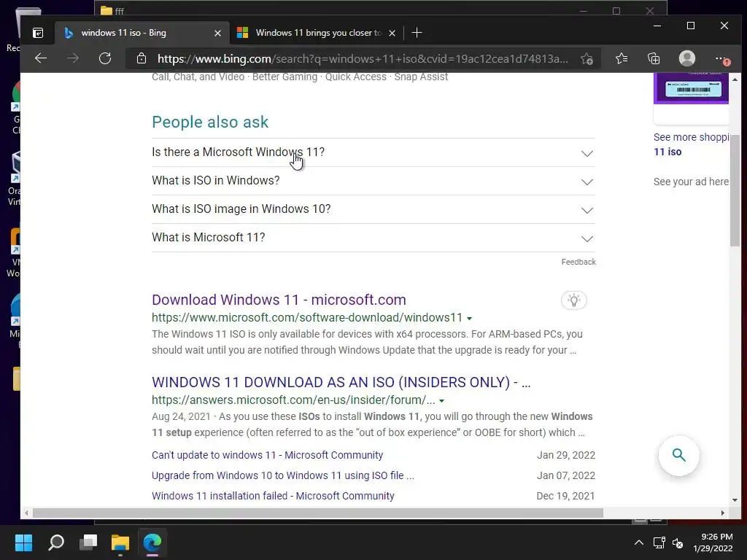
Task: Close the 'Windows 11 brings you closer' tab
Action: (x=392, y=33)
